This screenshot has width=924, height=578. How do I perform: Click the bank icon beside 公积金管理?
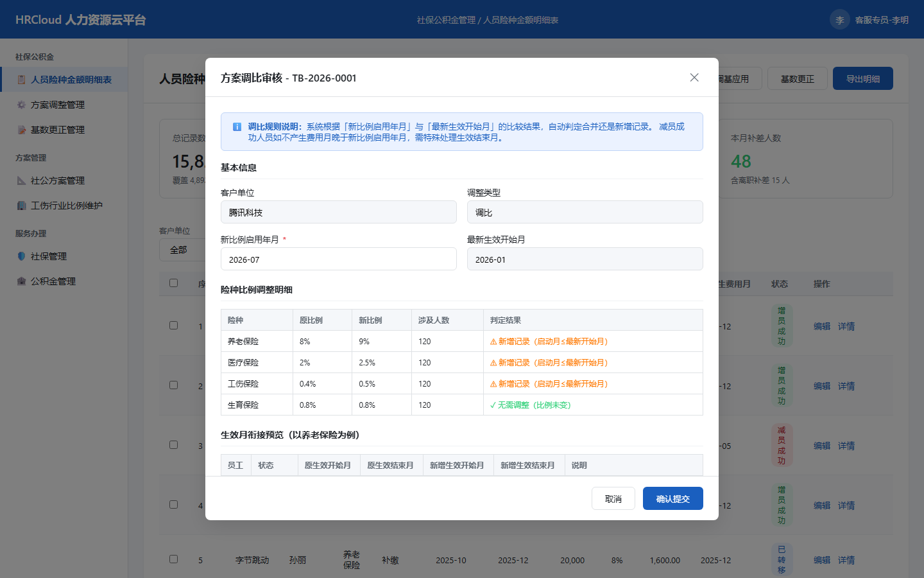coord(21,281)
